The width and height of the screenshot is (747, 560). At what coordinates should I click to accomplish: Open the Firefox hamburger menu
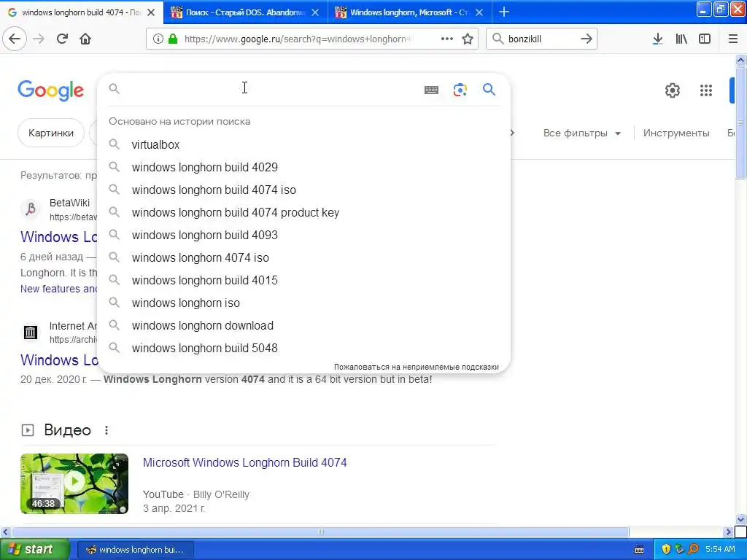tap(732, 39)
